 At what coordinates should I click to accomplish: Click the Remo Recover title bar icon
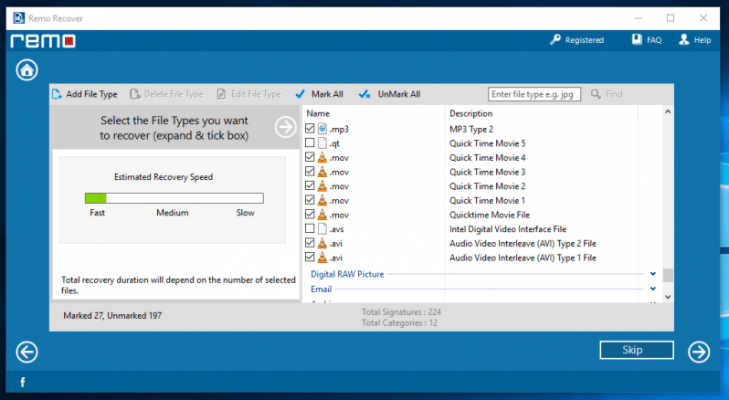19,18
